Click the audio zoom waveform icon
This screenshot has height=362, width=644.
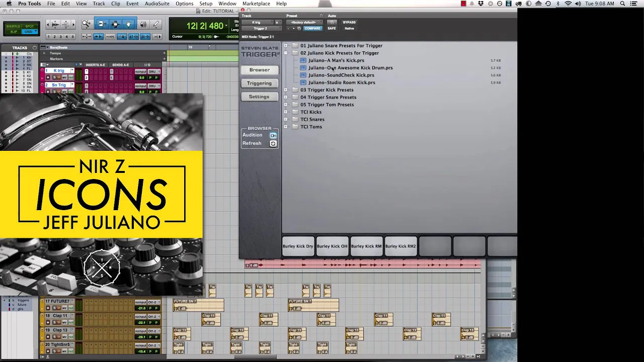[55, 24]
